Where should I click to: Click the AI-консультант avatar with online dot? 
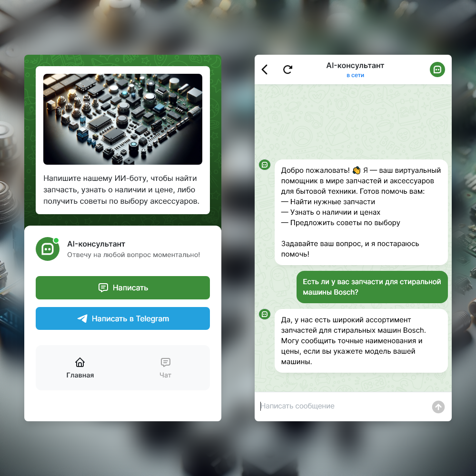48,249
